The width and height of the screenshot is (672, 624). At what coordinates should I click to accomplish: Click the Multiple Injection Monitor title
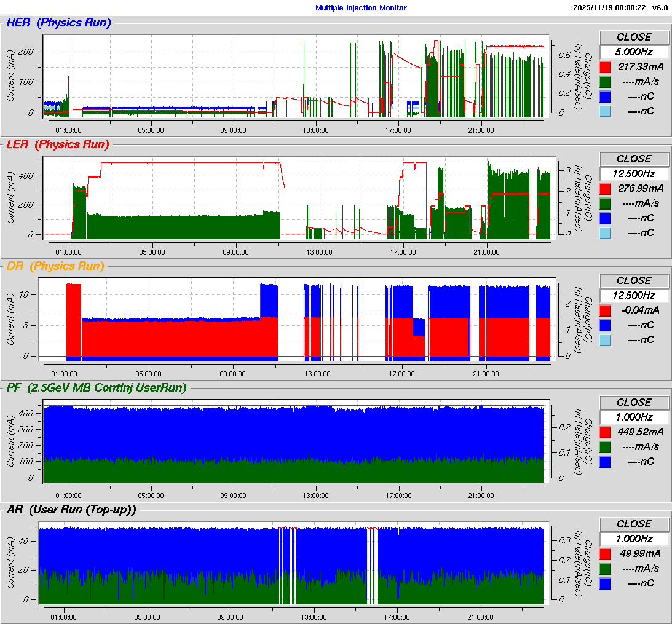click(361, 8)
